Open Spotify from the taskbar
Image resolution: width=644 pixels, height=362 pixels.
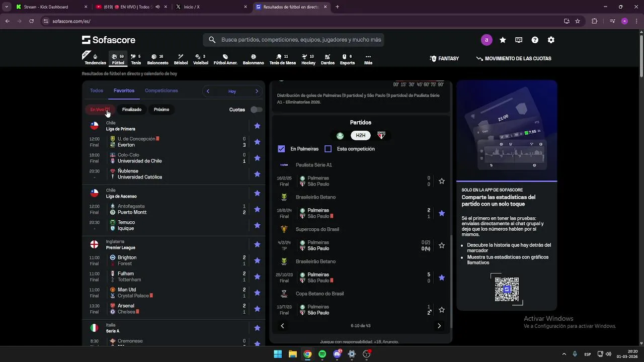(322, 354)
